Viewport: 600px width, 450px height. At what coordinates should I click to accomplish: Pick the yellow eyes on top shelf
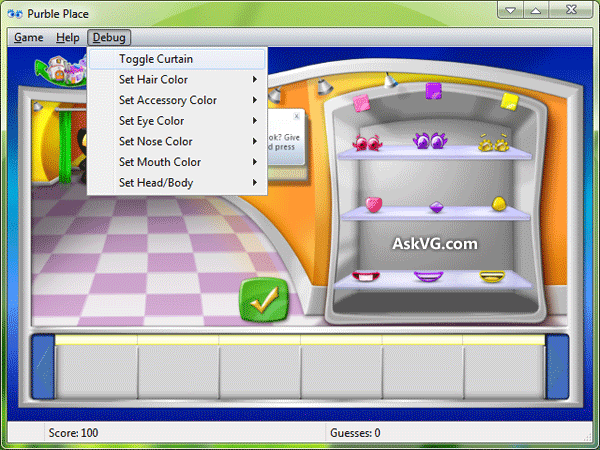[494, 143]
